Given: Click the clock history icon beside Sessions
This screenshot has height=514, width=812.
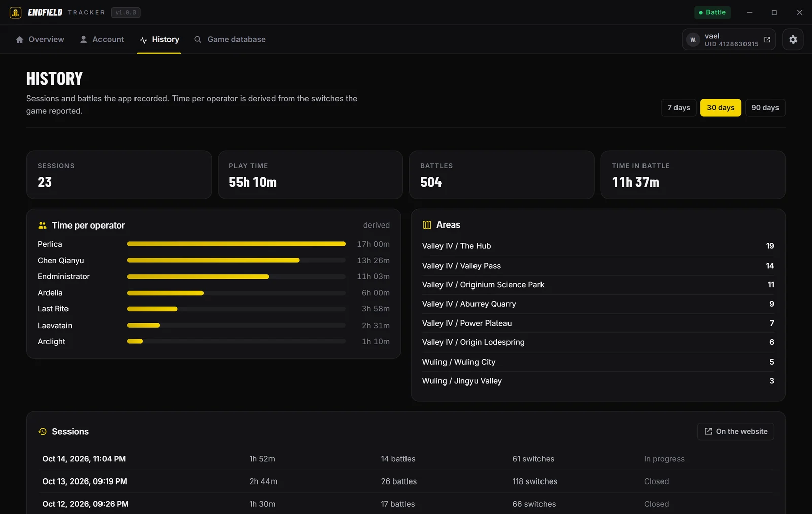Looking at the screenshot, I should point(43,432).
